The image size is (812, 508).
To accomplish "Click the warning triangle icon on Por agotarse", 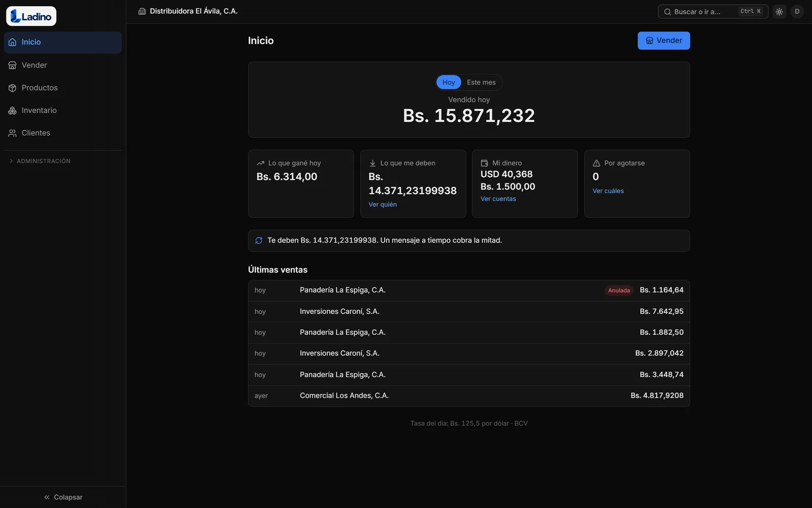I will pyautogui.click(x=596, y=163).
